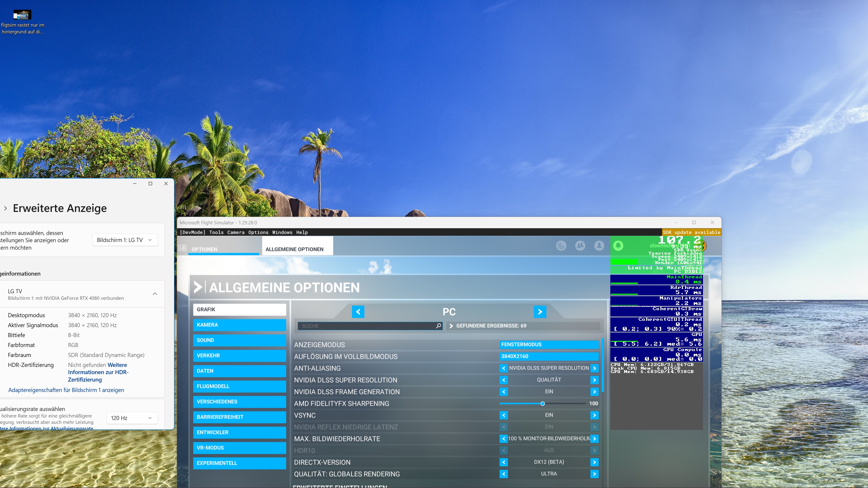The width and height of the screenshot is (868, 488).
Task: Toggle DLSS Frame Generation with right arrow
Action: (x=594, y=391)
